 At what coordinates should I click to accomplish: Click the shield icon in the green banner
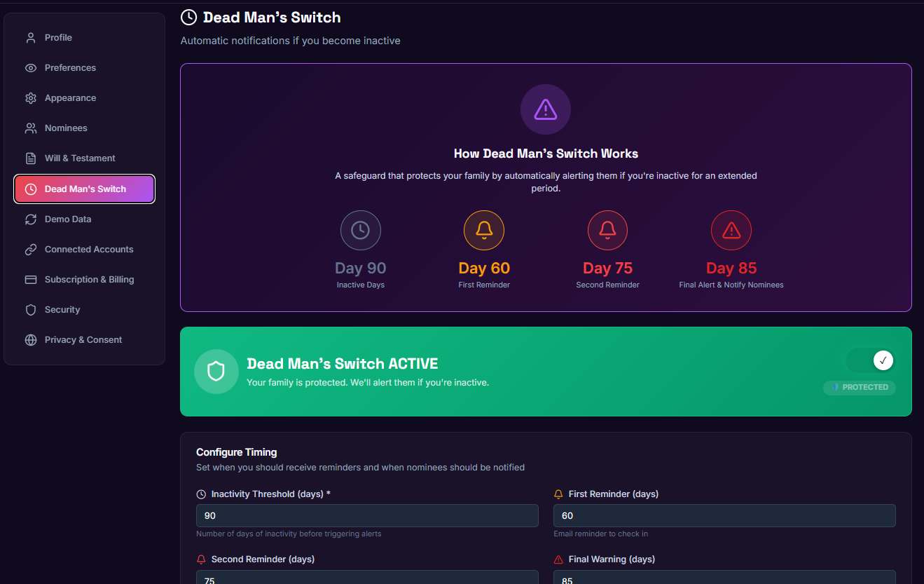click(216, 372)
